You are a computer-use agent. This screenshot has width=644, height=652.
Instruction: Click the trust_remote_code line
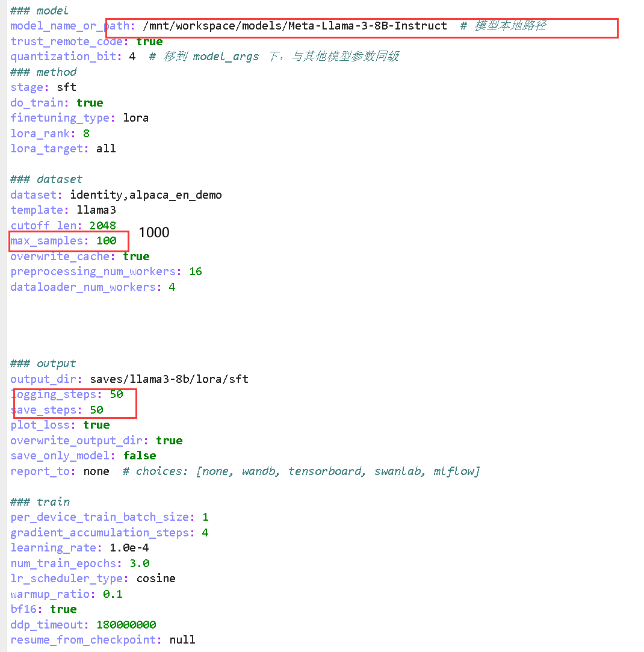tap(87, 42)
